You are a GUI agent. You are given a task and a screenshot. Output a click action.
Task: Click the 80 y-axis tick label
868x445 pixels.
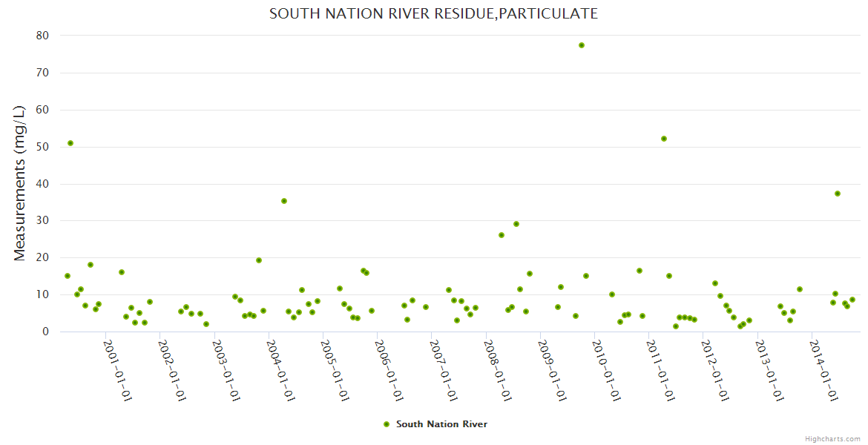click(x=42, y=36)
